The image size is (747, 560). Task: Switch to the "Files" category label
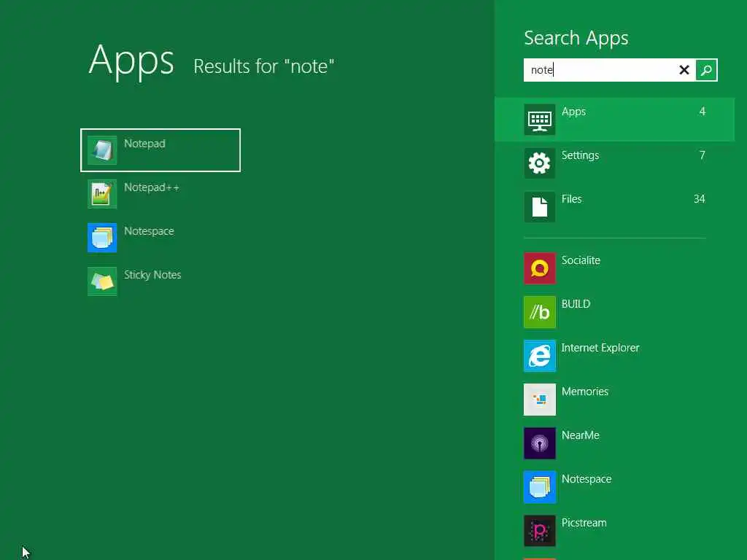coord(571,199)
